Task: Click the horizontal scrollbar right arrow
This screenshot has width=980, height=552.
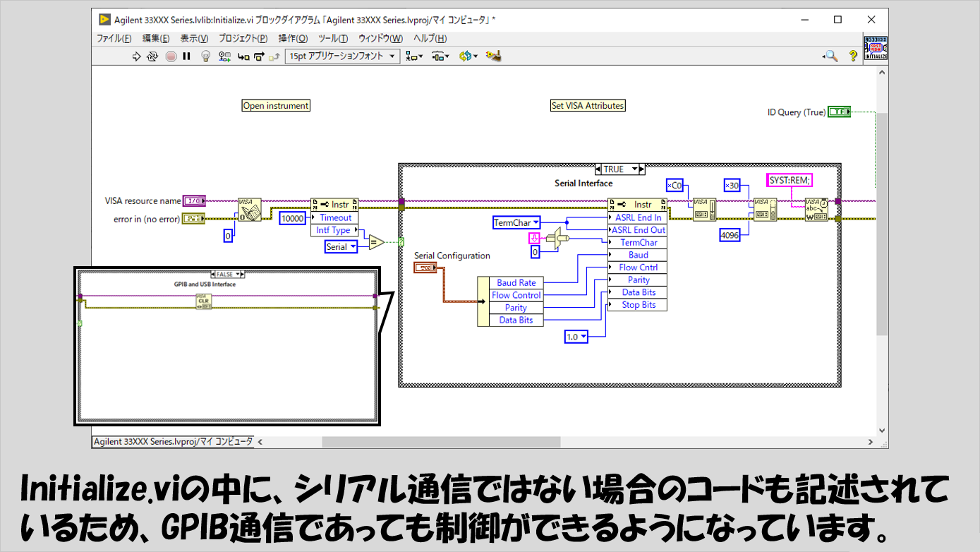Action: [x=870, y=442]
